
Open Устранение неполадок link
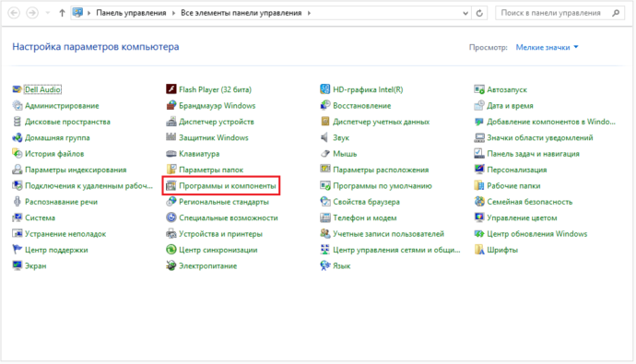click(x=65, y=234)
